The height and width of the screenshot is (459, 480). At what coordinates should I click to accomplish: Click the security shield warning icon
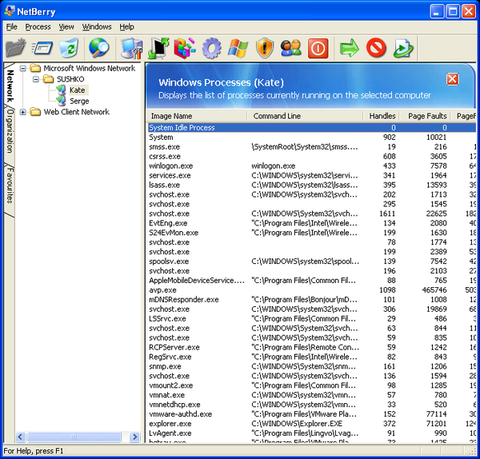[x=265, y=48]
